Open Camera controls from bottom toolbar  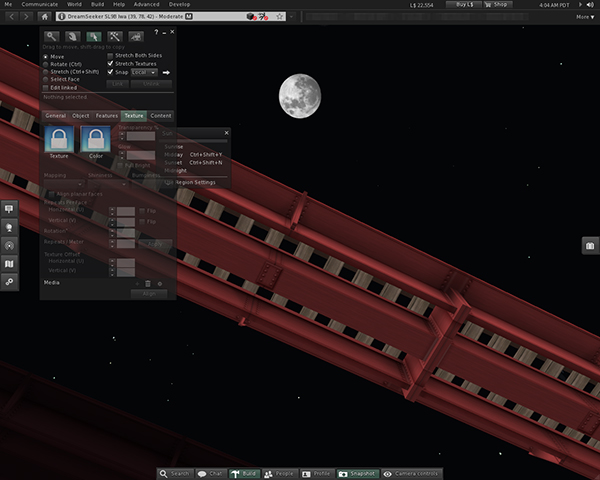[412, 474]
